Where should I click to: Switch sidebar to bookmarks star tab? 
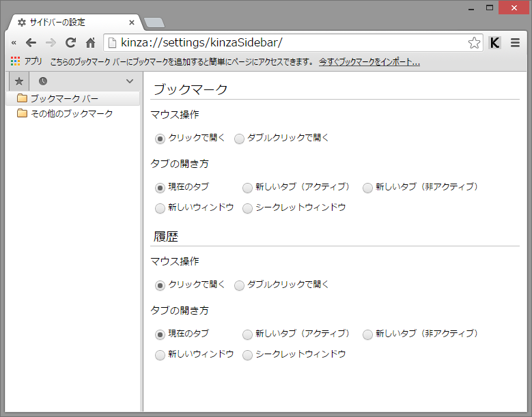coord(19,81)
